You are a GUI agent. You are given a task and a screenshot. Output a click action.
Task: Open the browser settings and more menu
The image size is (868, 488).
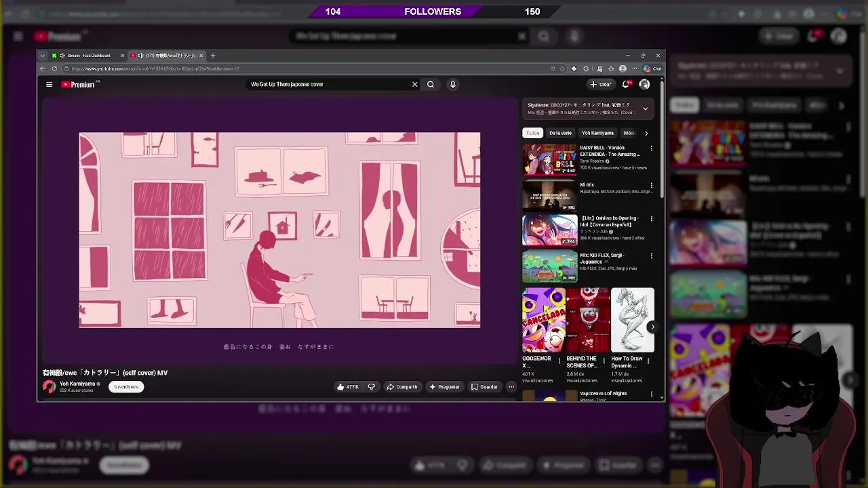coord(635,68)
